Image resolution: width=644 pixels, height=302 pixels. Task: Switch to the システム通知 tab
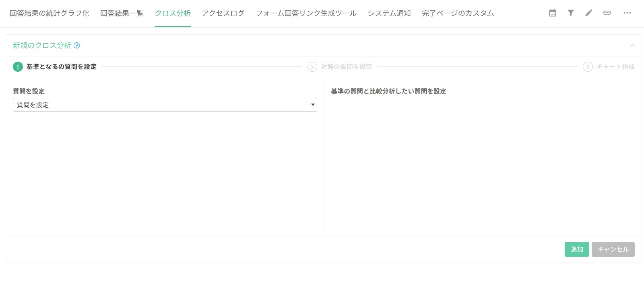pos(389,13)
